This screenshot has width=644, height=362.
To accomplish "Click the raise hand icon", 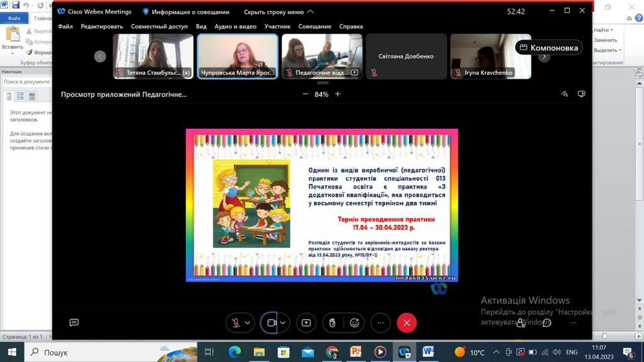I will (332, 323).
